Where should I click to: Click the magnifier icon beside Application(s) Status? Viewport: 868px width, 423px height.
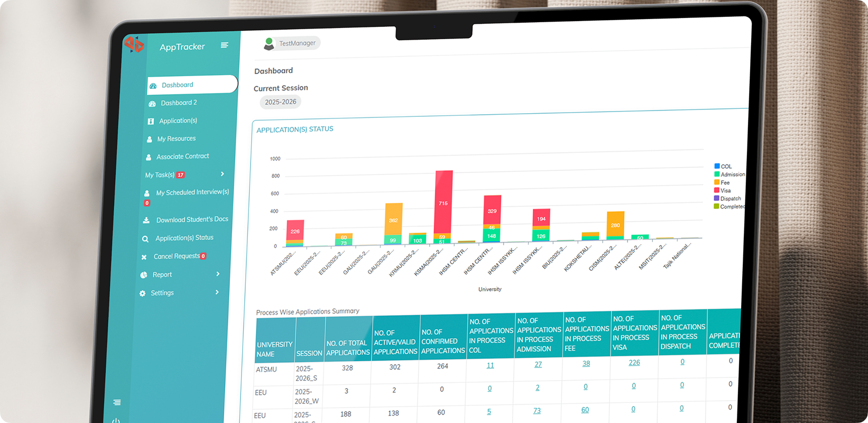click(x=145, y=239)
